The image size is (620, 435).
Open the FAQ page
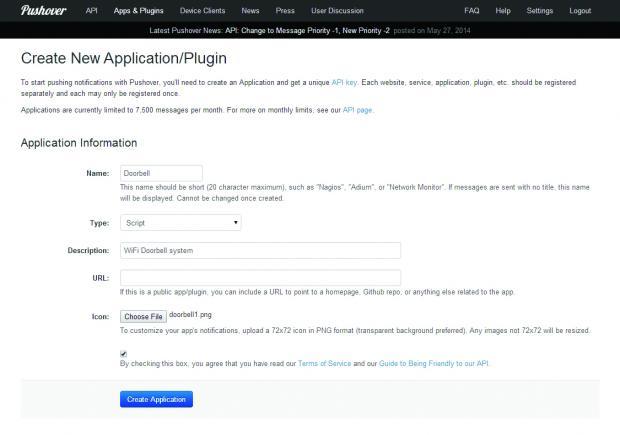coord(471,10)
